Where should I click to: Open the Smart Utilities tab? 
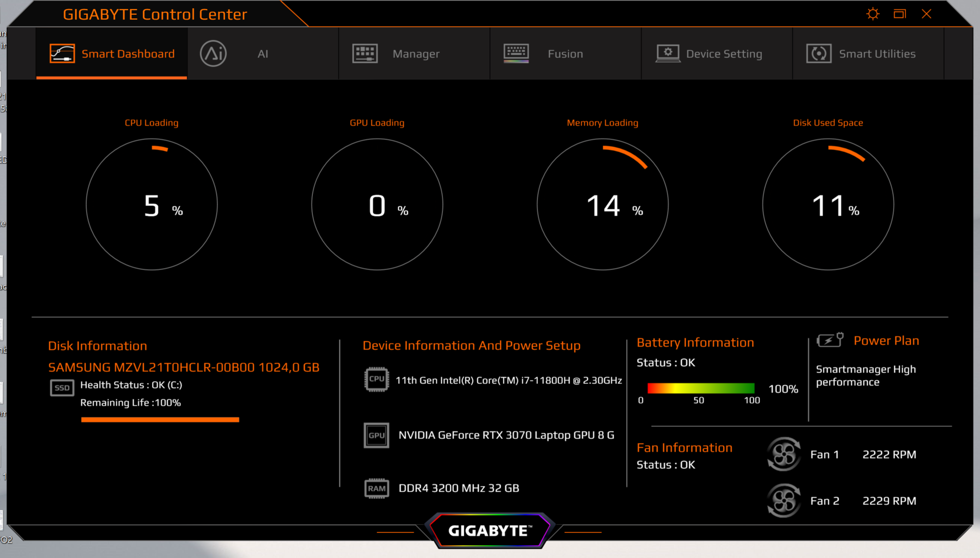[868, 54]
